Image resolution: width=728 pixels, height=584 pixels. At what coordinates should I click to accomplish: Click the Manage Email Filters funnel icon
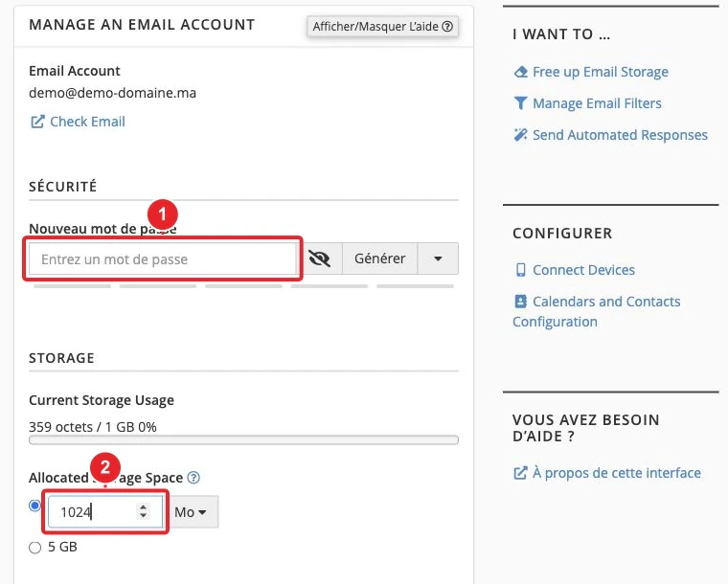point(521,103)
